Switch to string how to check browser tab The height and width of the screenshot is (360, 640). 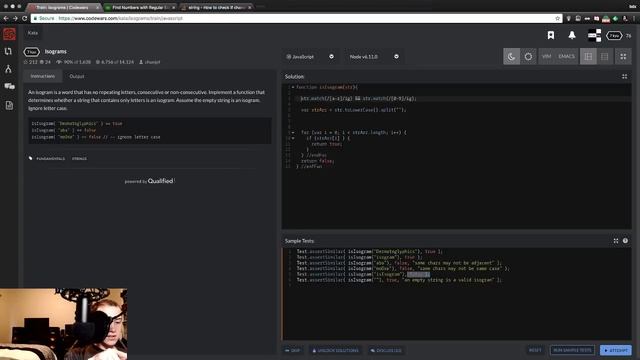[216, 7]
